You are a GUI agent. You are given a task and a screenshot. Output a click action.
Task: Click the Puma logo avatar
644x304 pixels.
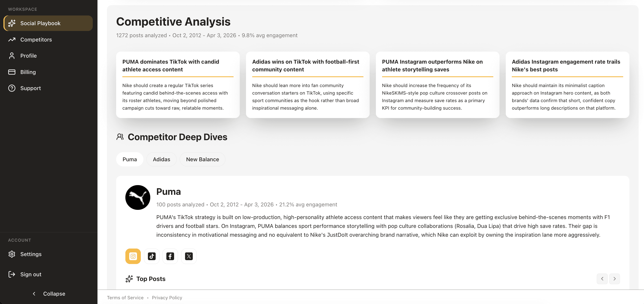pyautogui.click(x=138, y=197)
